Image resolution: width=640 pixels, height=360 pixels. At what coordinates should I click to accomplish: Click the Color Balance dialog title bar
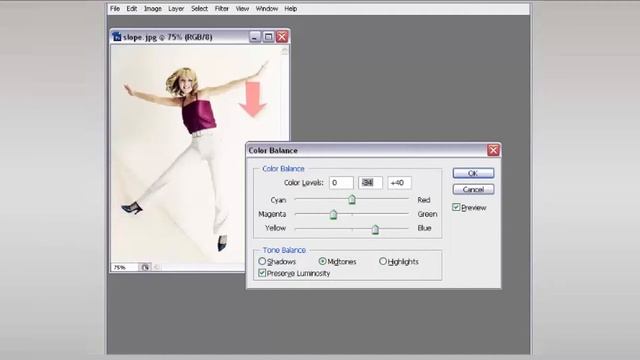pos(373,150)
